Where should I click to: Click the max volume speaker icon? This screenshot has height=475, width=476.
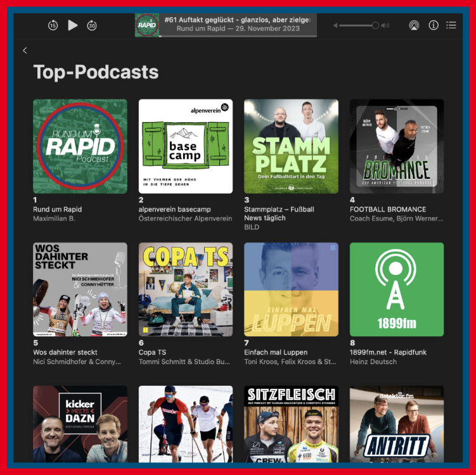385,25
